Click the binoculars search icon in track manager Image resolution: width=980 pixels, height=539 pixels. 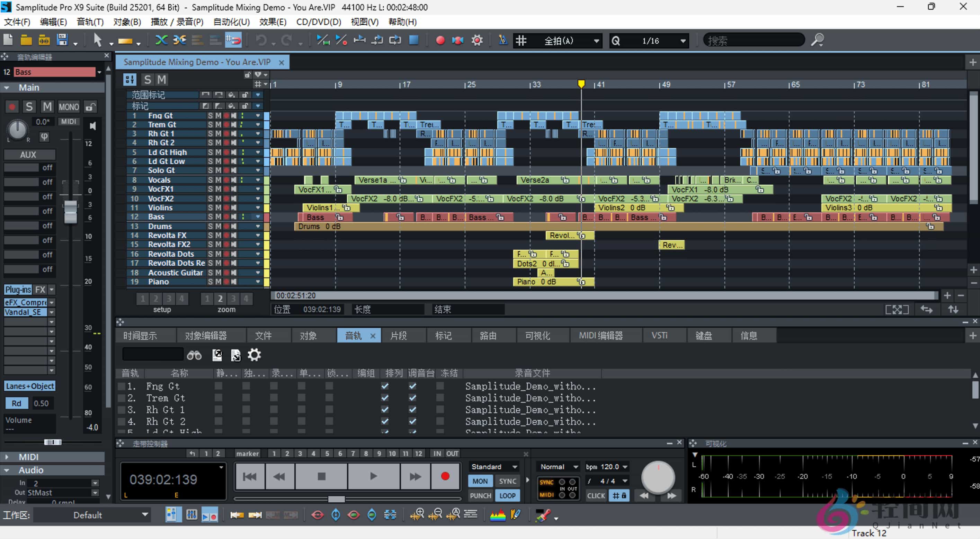point(194,355)
